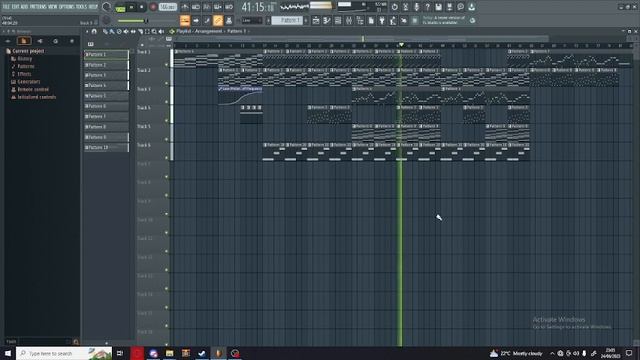This screenshot has height=360, width=640.
Task: Click the Windows Start button
Action: [x=8, y=353]
